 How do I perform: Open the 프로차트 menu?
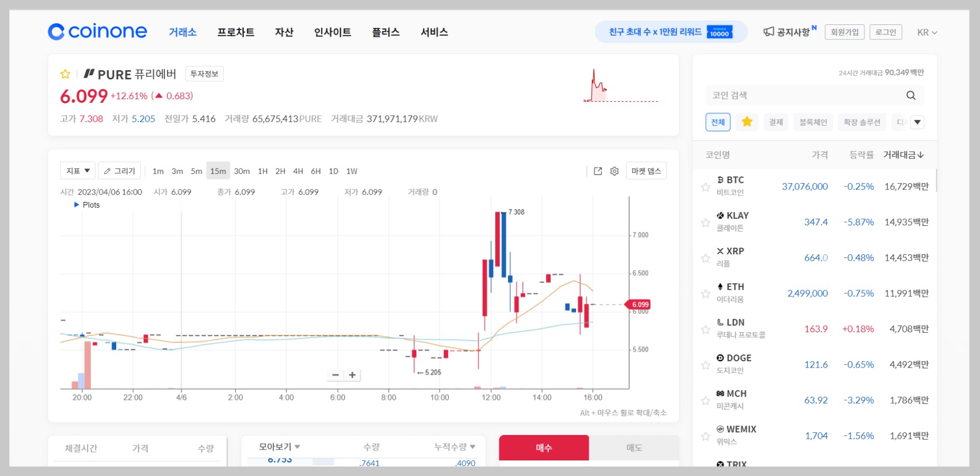click(236, 32)
